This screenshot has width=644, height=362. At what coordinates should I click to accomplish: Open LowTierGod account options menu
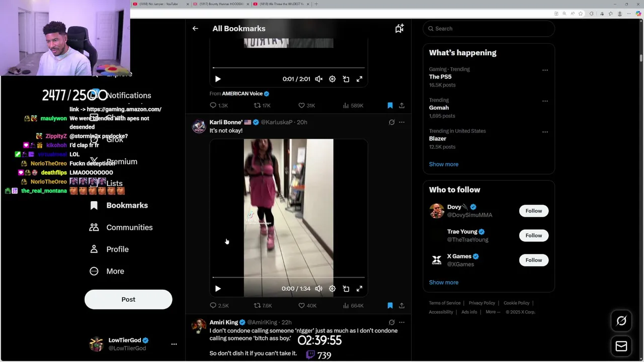[174, 344]
